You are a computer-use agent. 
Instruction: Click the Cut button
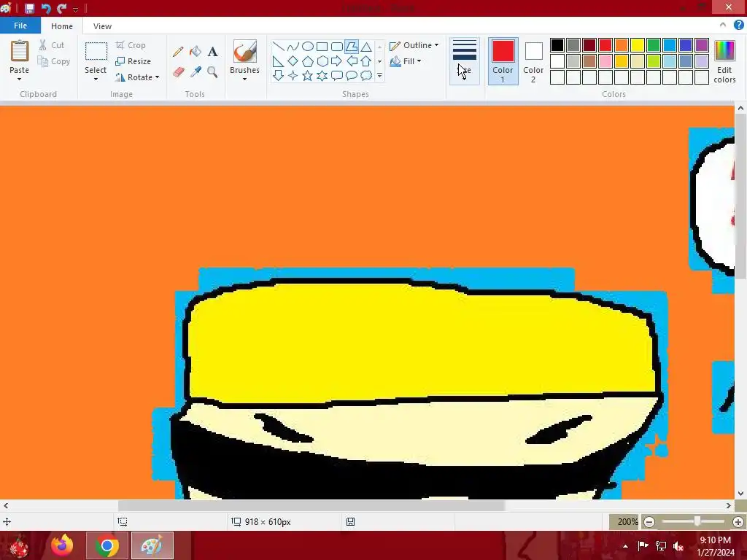pos(52,45)
